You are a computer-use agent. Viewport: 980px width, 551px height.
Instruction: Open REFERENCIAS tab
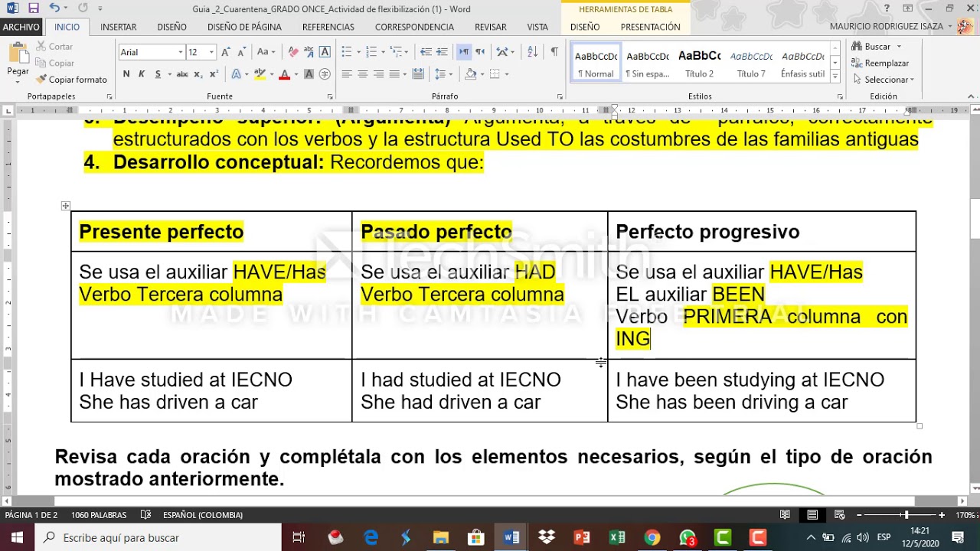(x=328, y=27)
